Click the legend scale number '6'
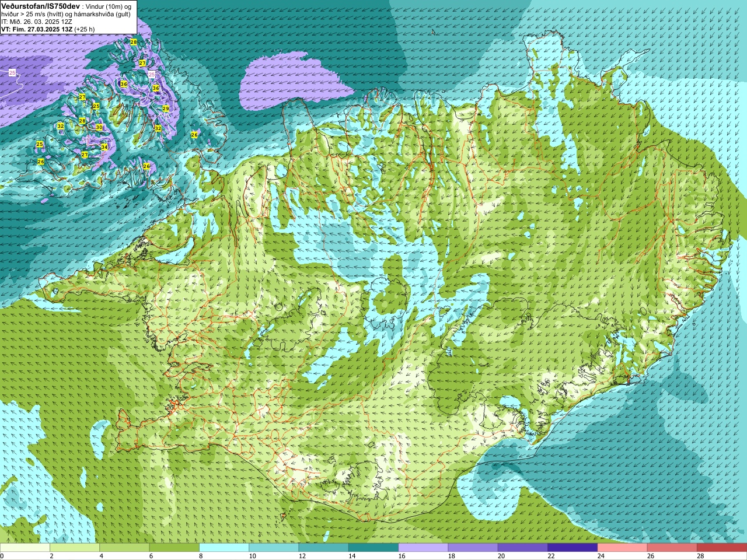The height and width of the screenshot is (560, 747). 151,556
